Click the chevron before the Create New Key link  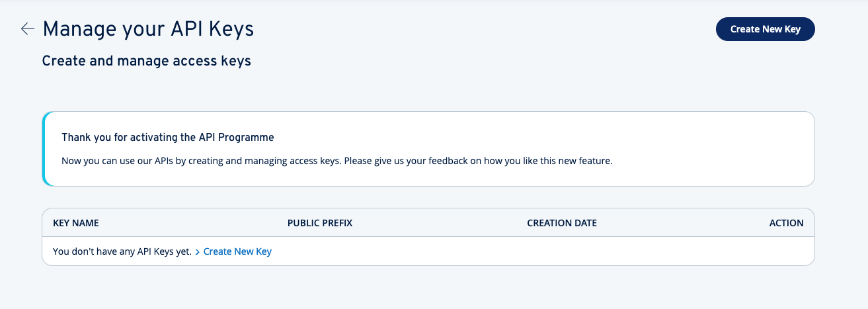198,252
